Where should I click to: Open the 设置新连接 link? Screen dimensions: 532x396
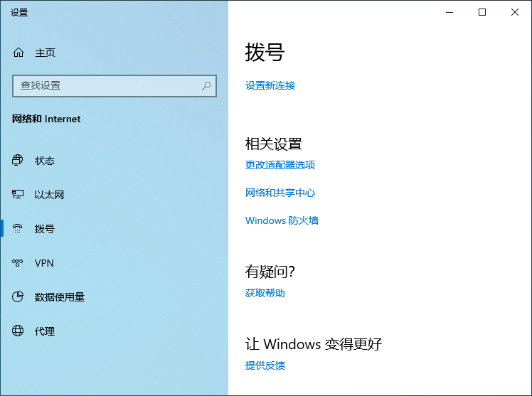point(270,85)
